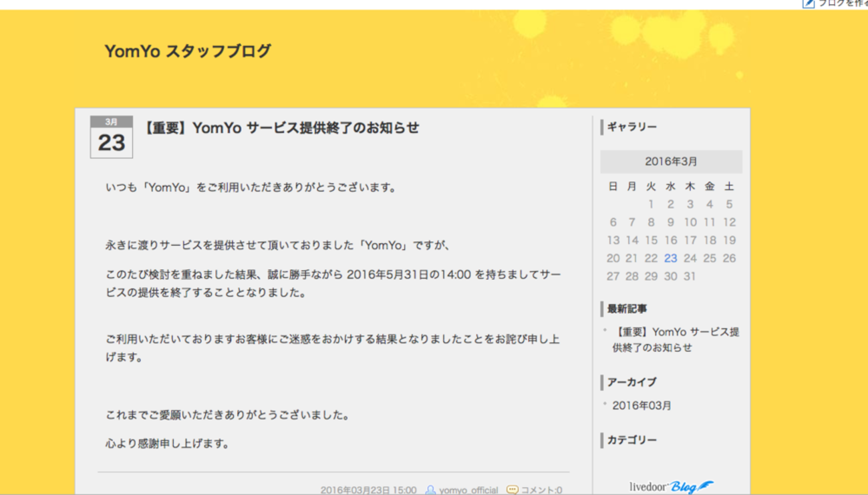Click calendar day 1
This screenshot has width=868, height=495.
point(652,204)
